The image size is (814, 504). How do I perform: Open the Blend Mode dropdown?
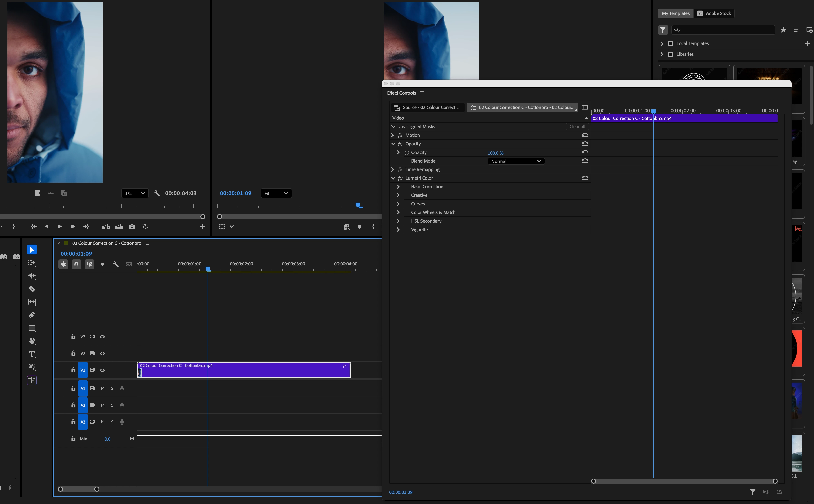click(x=516, y=161)
